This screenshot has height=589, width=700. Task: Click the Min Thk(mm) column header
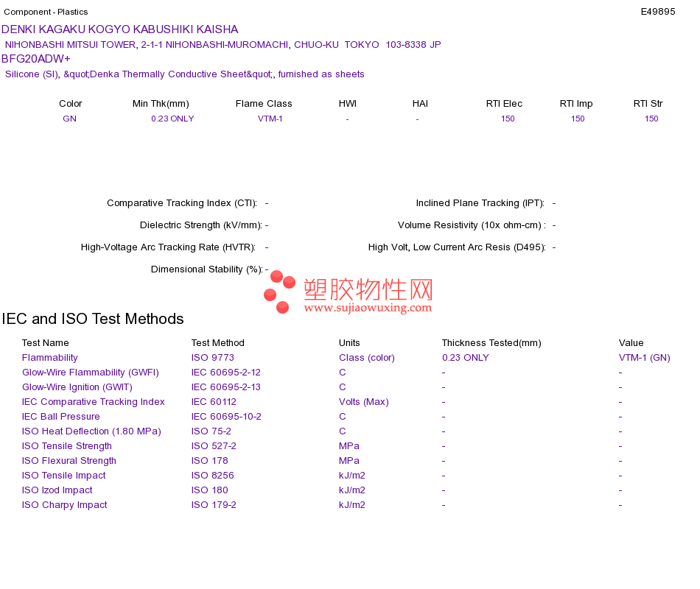[x=161, y=104]
